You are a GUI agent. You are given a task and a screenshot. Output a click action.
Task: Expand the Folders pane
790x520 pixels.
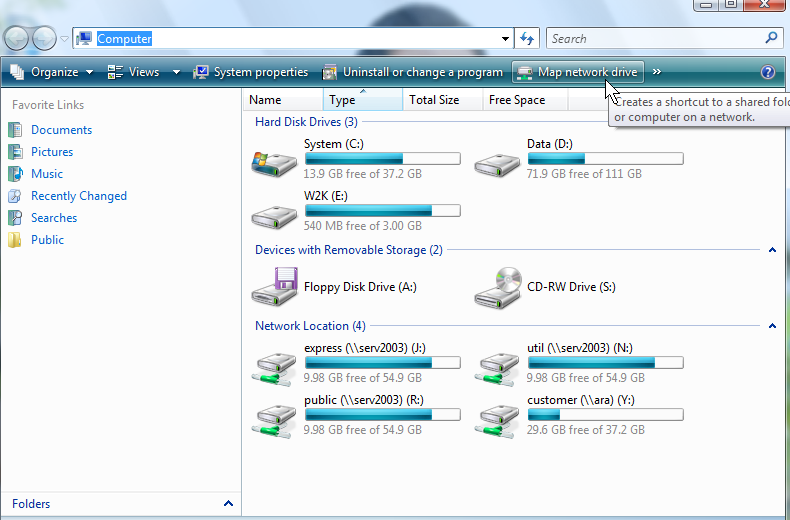point(228,504)
